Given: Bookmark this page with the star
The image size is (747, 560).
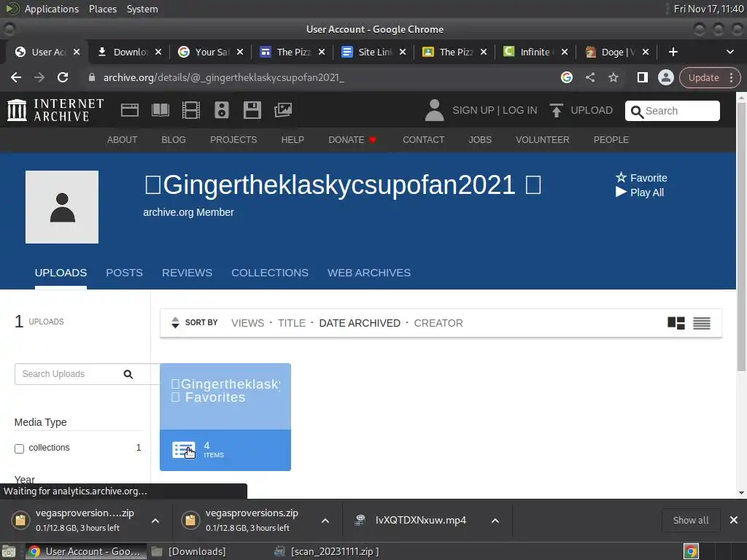Looking at the screenshot, I should point(613,77).
